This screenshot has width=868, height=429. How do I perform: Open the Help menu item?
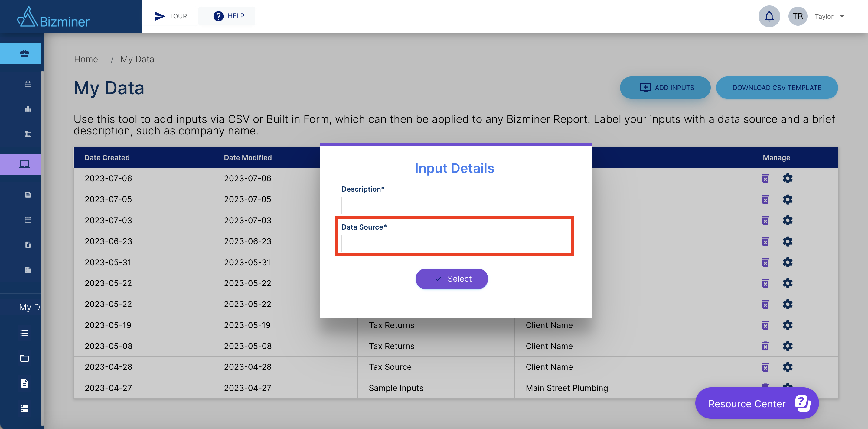(x=229, y=16)
